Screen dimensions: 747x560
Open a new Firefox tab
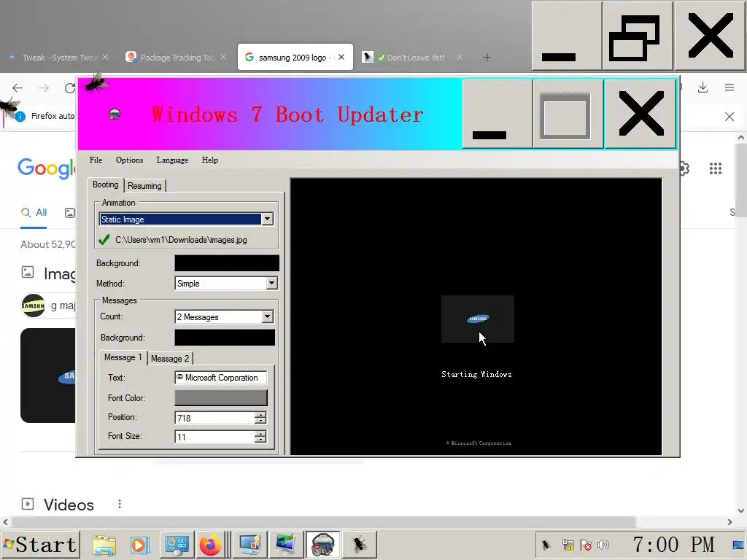point(487,58)
